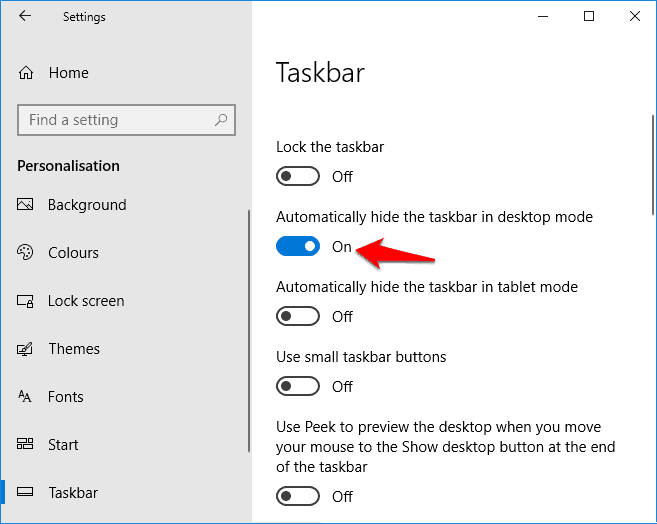Click the Fonts icon
Screen dimensions: 657x524
pyautogui.click(x=25, y=396)
